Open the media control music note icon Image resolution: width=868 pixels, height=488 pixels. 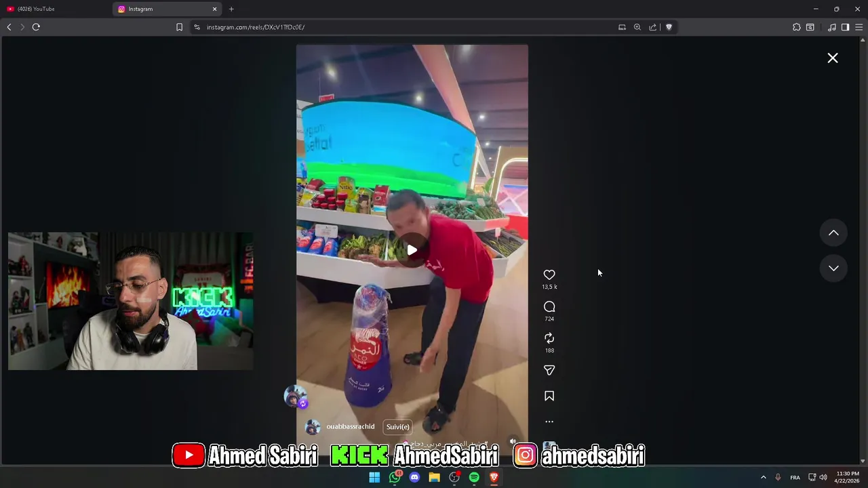tap(832, 27)
